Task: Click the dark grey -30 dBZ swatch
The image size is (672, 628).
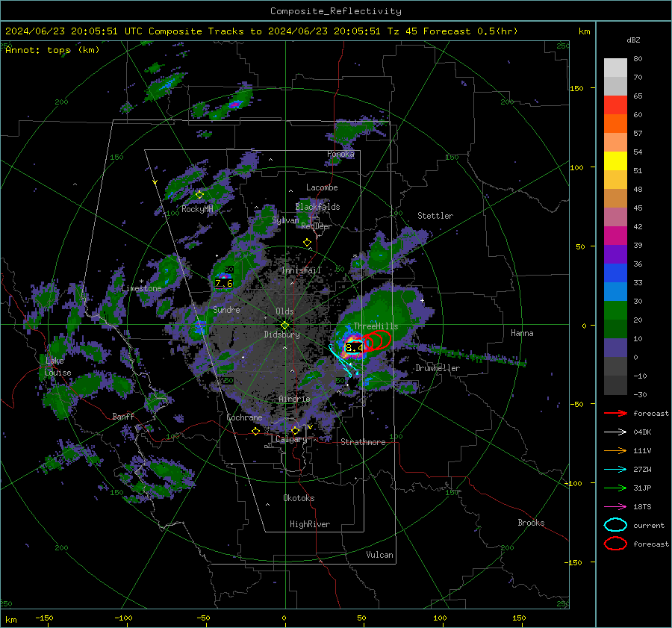Action: 615,385
